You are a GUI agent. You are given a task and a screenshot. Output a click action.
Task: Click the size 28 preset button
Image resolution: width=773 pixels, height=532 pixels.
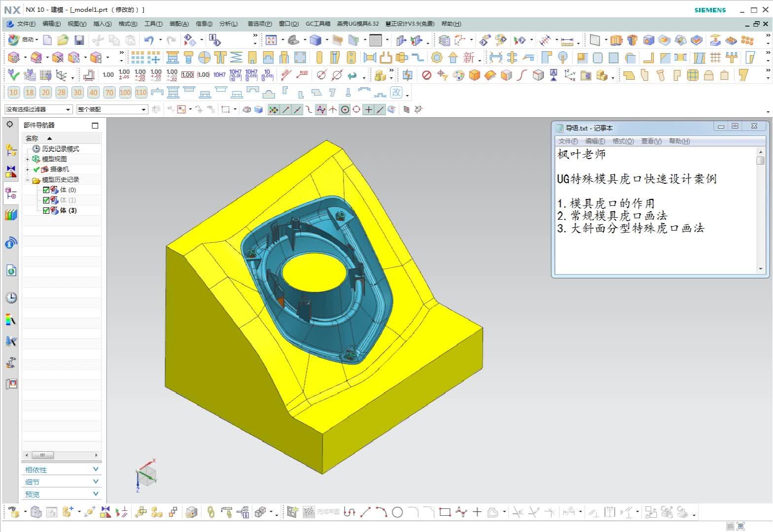pyautogui.click(x=61, y=92)
